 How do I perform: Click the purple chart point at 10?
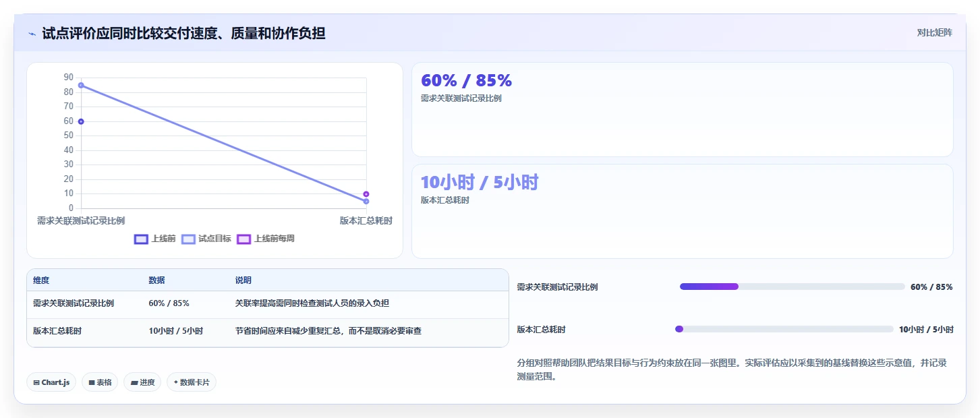click(366, 194)
